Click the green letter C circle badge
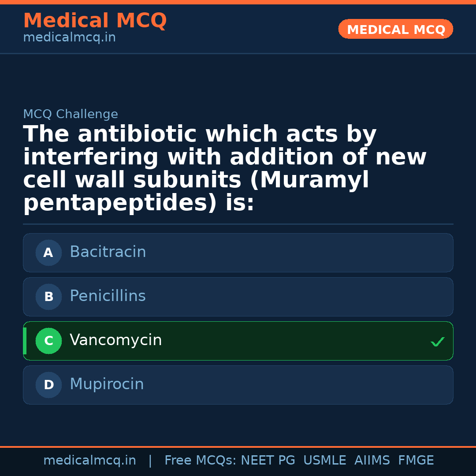Viewport: 476px width, 476px height. [x=48, y=341]
